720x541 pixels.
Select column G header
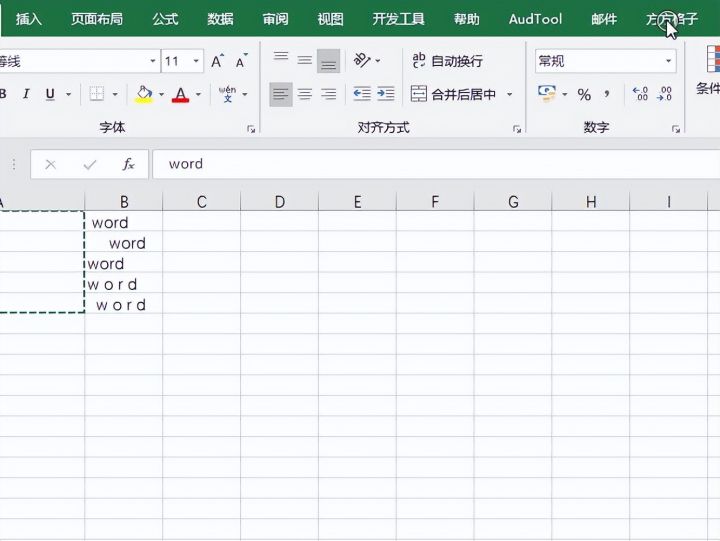tap(513, 202)
